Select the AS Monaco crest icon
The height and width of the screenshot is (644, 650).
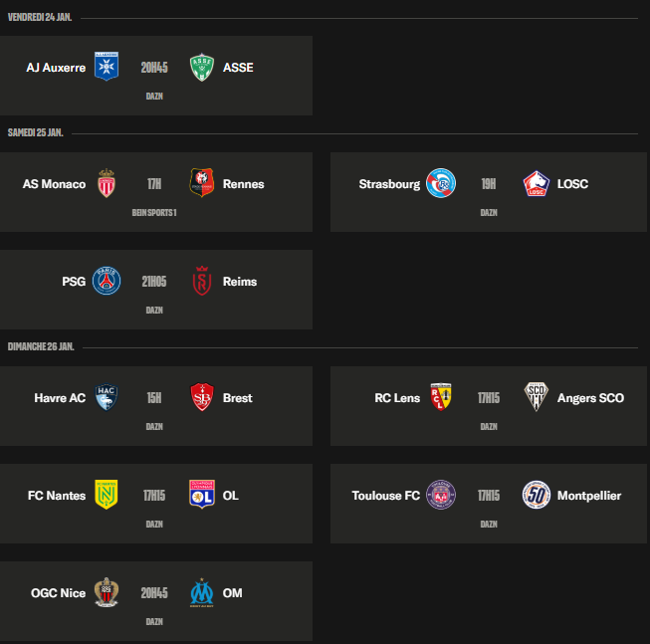pos(107,183)
